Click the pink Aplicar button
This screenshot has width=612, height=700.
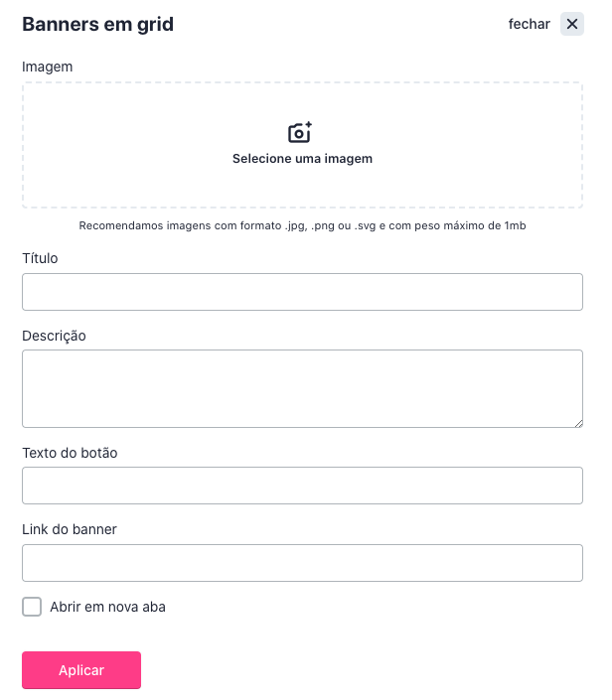(81, 670)
